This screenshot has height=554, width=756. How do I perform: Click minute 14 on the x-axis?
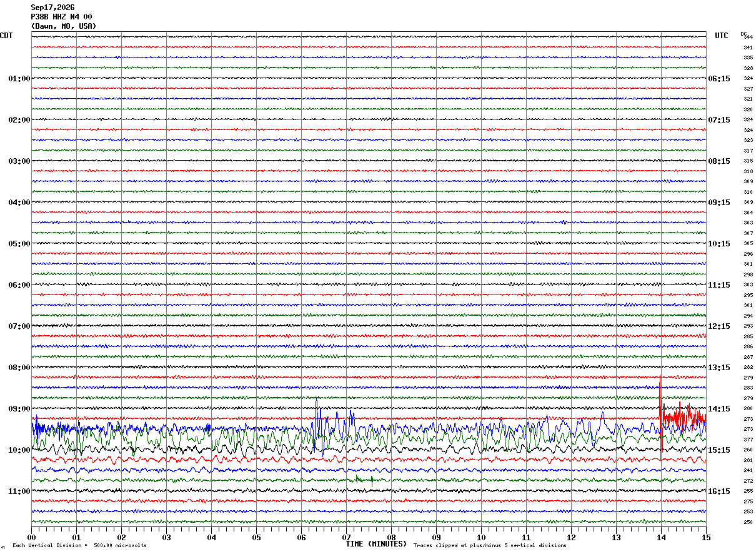click(x=660, y=537)
